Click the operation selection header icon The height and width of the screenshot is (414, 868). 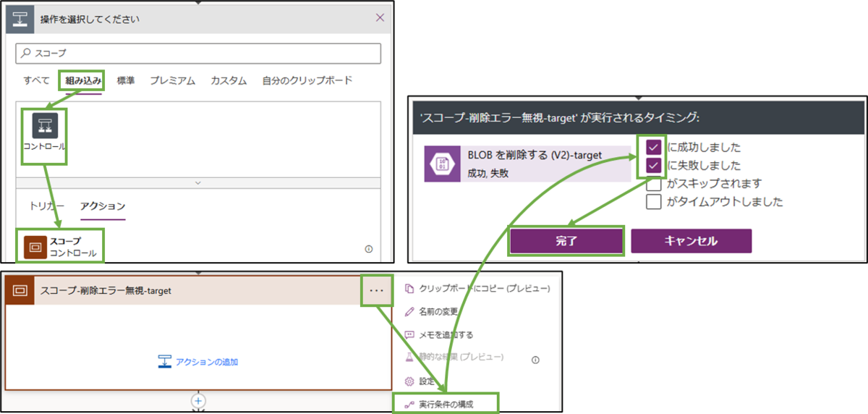point(20,18)
